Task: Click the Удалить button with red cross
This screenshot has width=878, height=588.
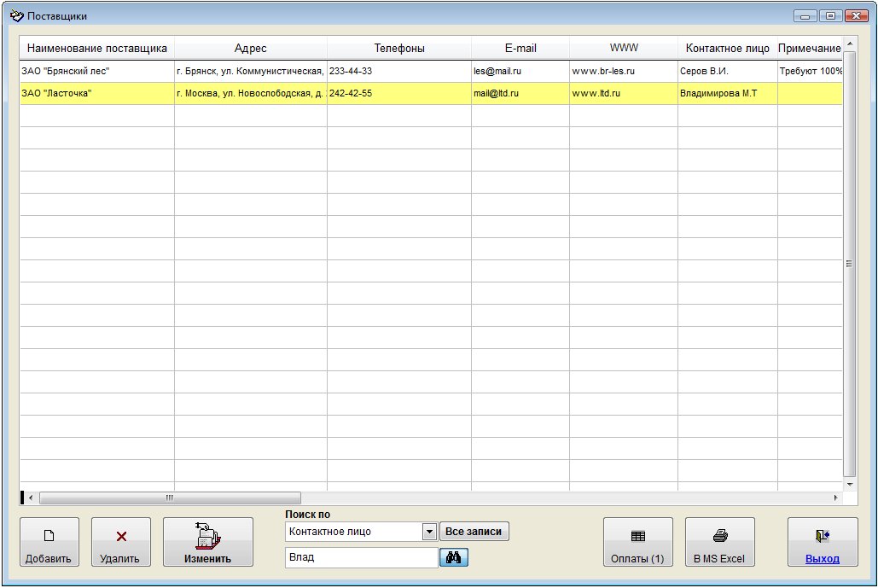Action: (x=121, y=542)
